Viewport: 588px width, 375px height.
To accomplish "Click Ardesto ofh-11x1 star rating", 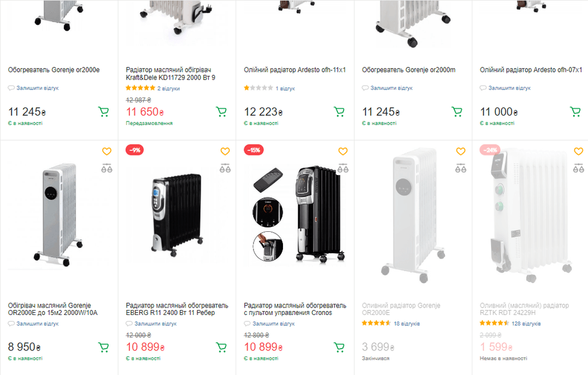I will (258, 89).
